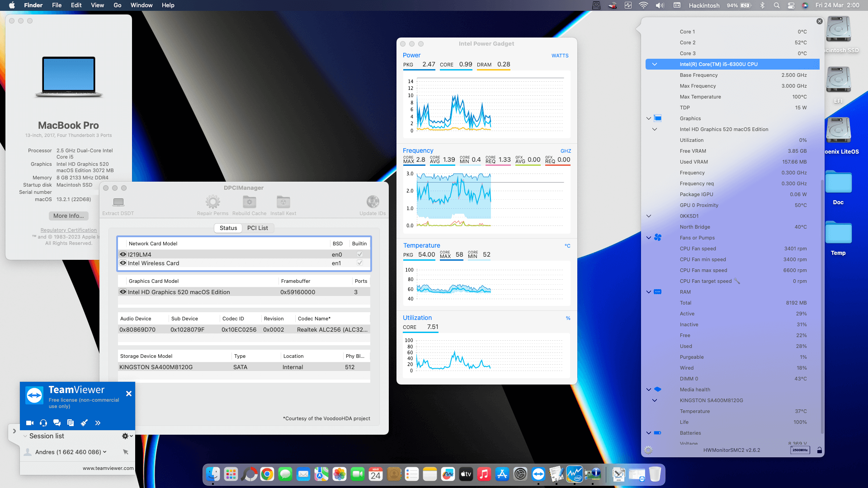Viewport: 868px width, 488px height.
Task: Show more TeamViewer tools double-arrow
Action: [98, 423]
